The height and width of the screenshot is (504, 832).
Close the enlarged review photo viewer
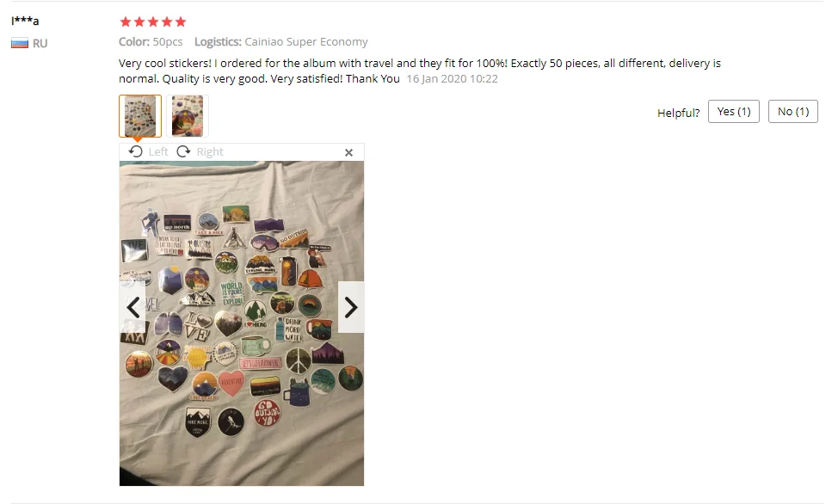point(348,153)
